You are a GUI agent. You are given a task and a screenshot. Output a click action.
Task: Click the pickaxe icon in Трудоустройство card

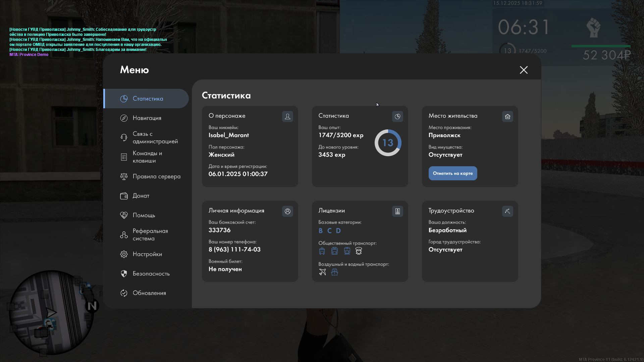[507, 211]
